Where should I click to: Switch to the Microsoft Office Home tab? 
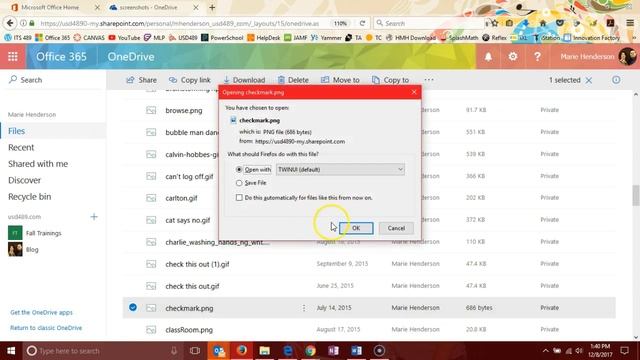click(50, 7)
